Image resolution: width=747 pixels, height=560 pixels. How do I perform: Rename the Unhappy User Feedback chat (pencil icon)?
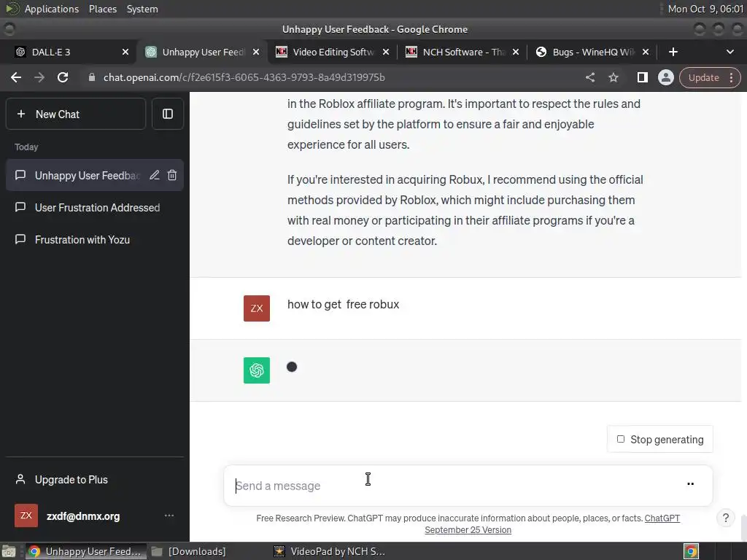pyautogui.click(x=155, y=175)
